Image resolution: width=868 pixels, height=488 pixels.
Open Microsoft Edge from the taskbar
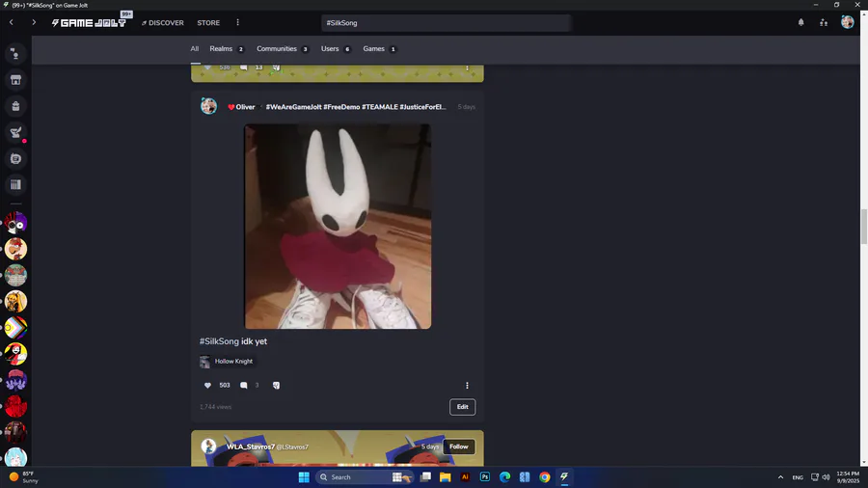504,477
